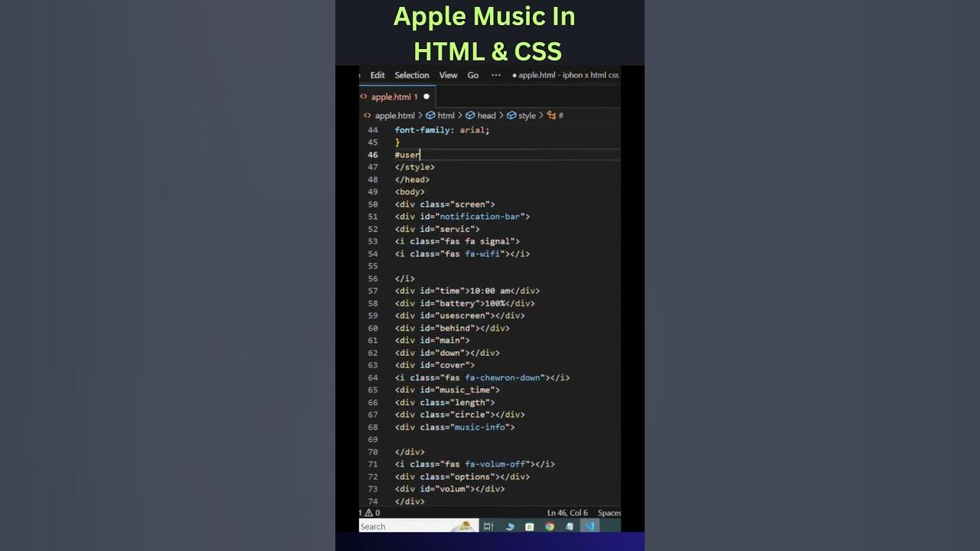The width and height of the screenshot is (980, 551).
Task: Open the taskbar icon right of Chrome
Action: pos(570,527)
